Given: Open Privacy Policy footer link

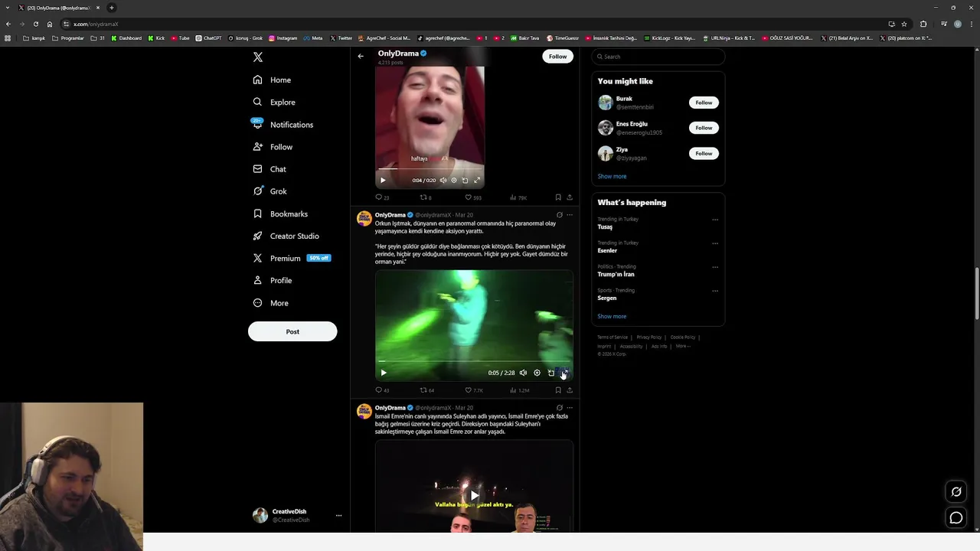Looking at the screenshot, I should click(x=648, y=337).
